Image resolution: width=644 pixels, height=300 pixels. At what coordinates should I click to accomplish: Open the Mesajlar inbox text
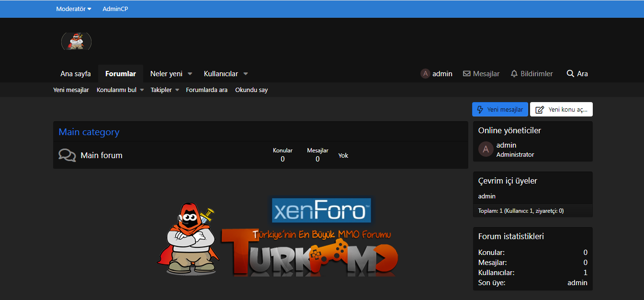tap(486, 74)
